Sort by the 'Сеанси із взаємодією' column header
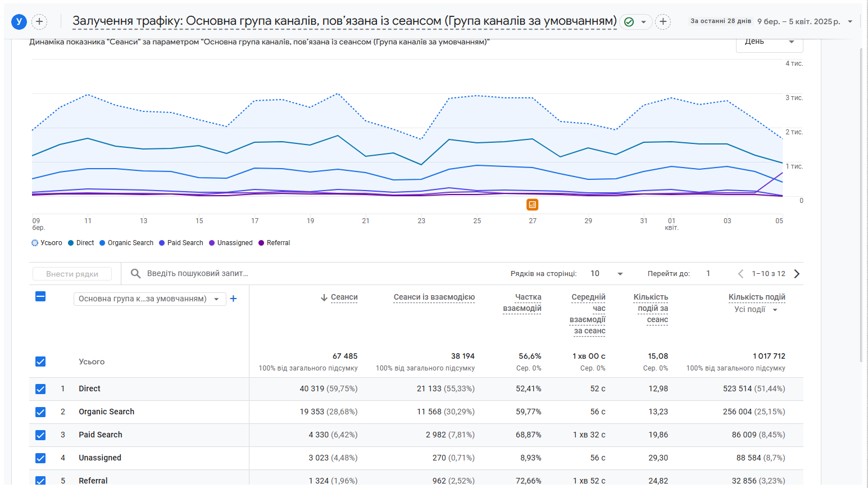This screenshot has height=488, width=868. 434,297
